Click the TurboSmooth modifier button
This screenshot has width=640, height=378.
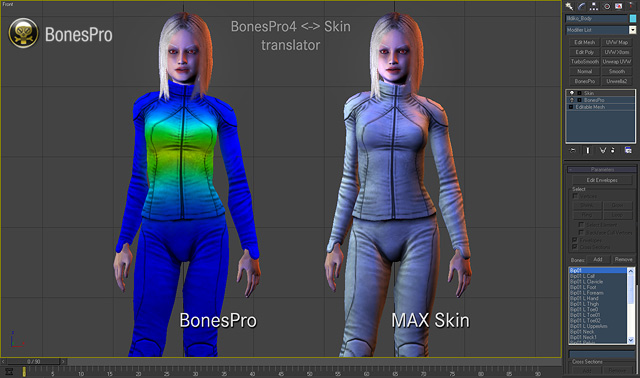[x=584, y=62]
